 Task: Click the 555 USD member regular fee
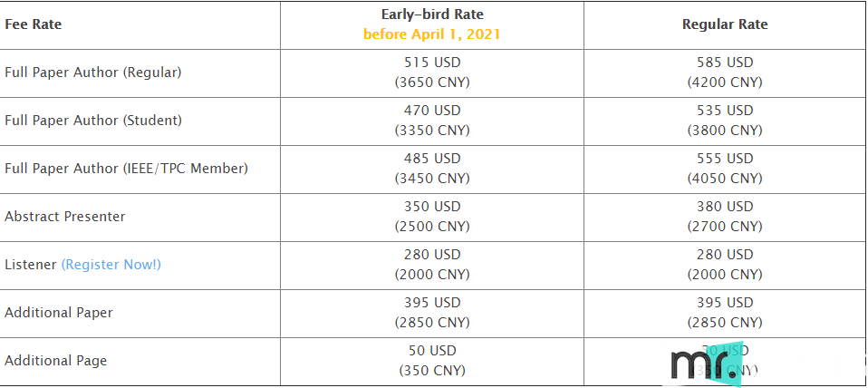[x=725, y=159]
